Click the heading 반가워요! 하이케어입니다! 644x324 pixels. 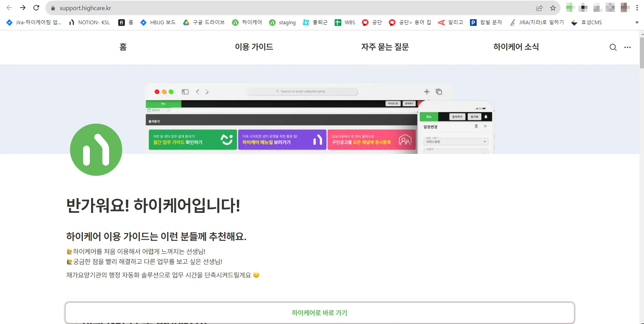(153, 205)
